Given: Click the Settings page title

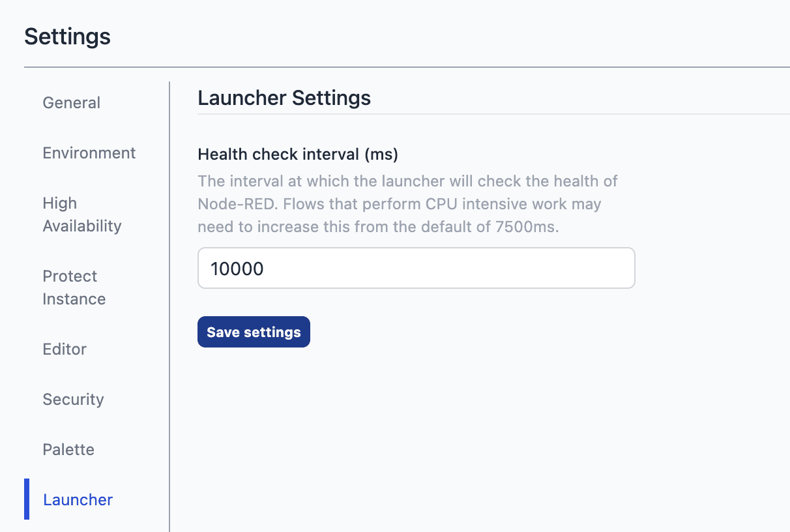Looking at the screenshot, I should 67,37.
